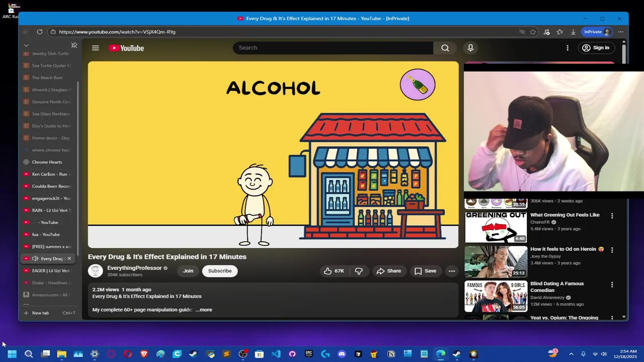Viewport: 644px width, 362px height.
Task: Expand the description with ...more
Action: pos(204,310)
